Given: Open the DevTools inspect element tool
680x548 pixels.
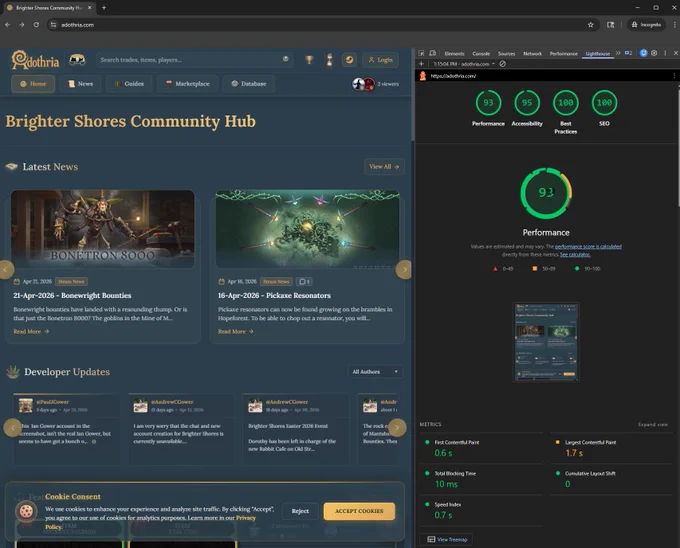Looking at the screenshot, I should coord(421,53).
